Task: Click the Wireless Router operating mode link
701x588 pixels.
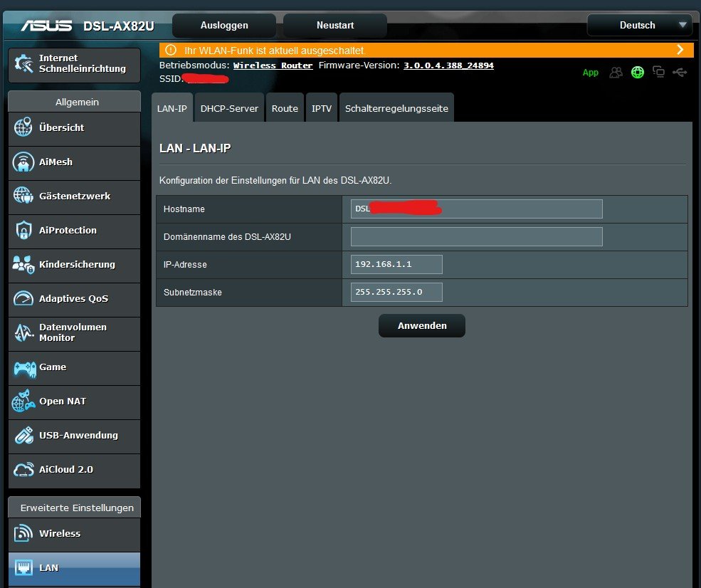Action: tap(273, 65)
